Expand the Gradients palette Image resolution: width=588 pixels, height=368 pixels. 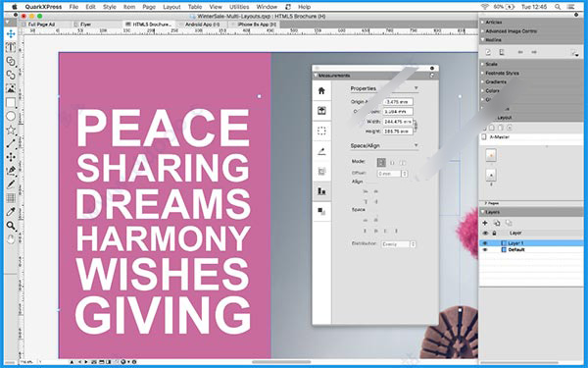click(x=496, y=81)
